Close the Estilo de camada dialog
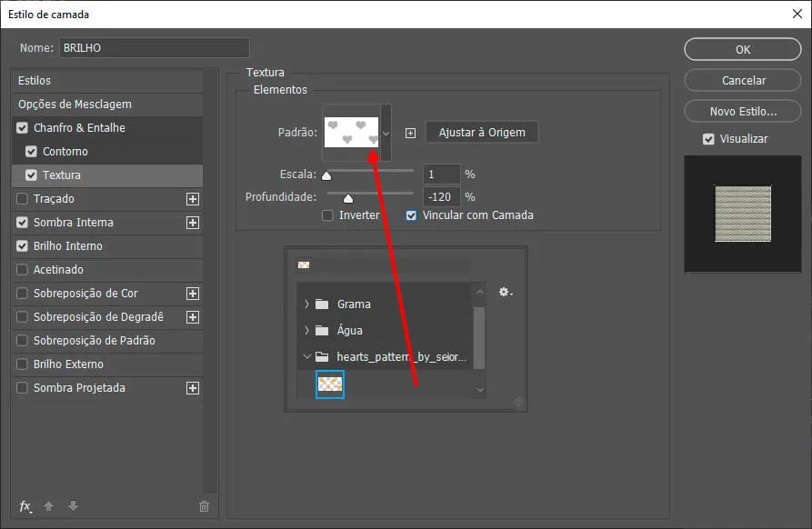812x529 pixels. click(797, 14)
